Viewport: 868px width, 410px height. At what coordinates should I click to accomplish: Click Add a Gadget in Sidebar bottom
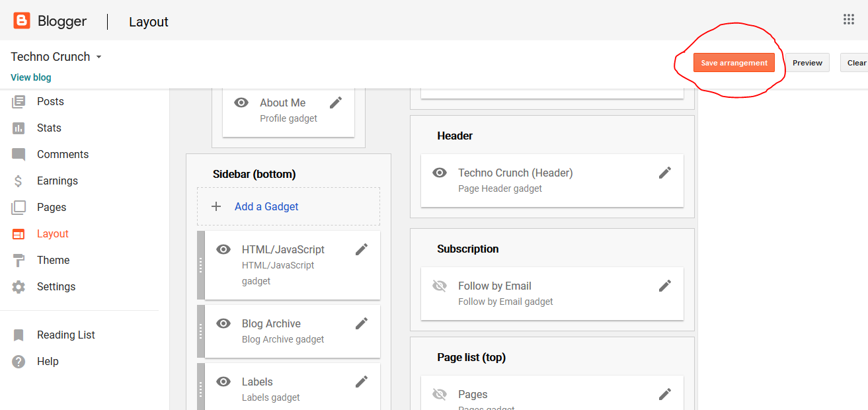(266, 206)
